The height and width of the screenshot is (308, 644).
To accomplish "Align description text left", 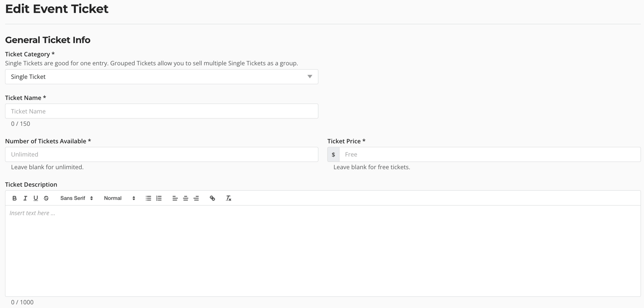I will 175,198.
